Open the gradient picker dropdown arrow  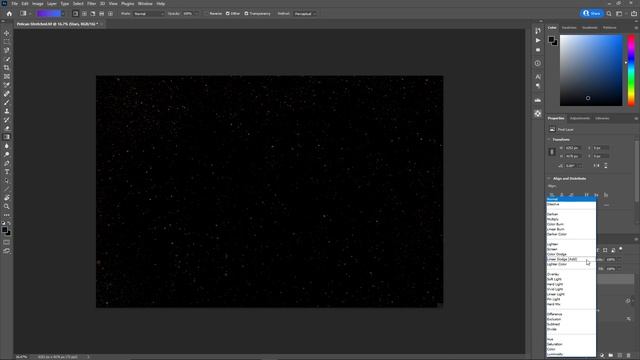[x=63, y=13]
